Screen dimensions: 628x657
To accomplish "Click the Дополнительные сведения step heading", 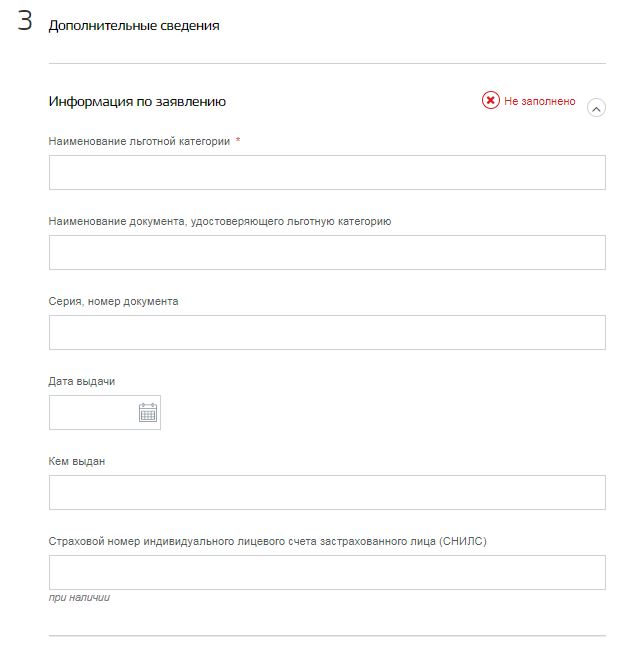I will 134,26.
